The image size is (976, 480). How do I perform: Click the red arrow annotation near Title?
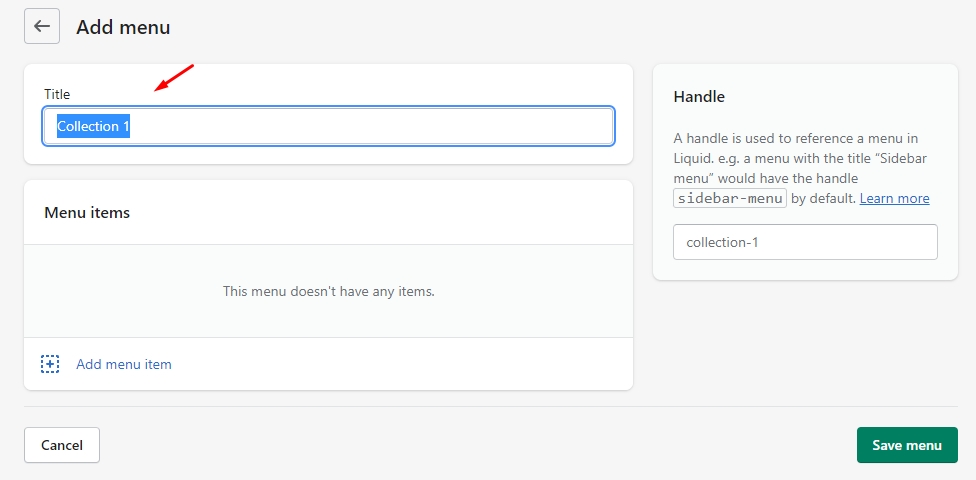pos(174,78)
